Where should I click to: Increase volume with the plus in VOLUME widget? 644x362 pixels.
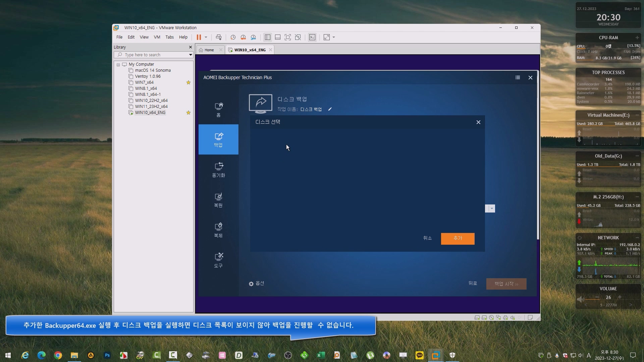pos(620,297)
